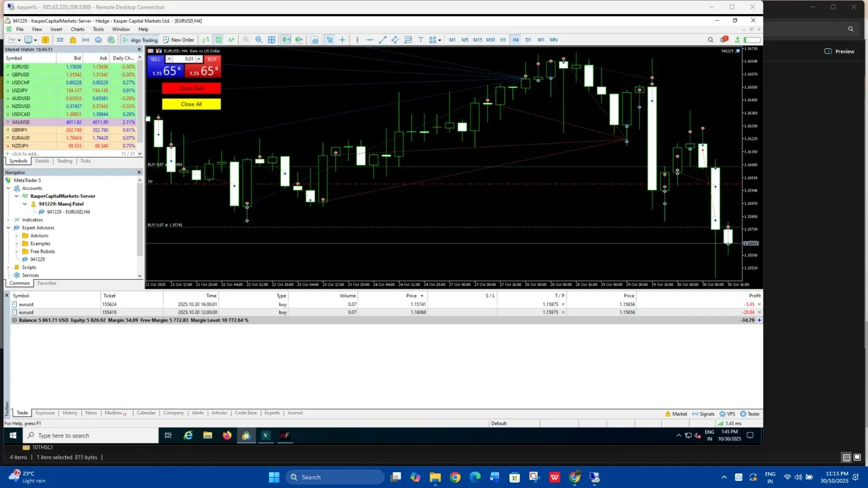Click the zoom out magnifier icon
This screenshot has height=488, width=868.
(259, 40)
